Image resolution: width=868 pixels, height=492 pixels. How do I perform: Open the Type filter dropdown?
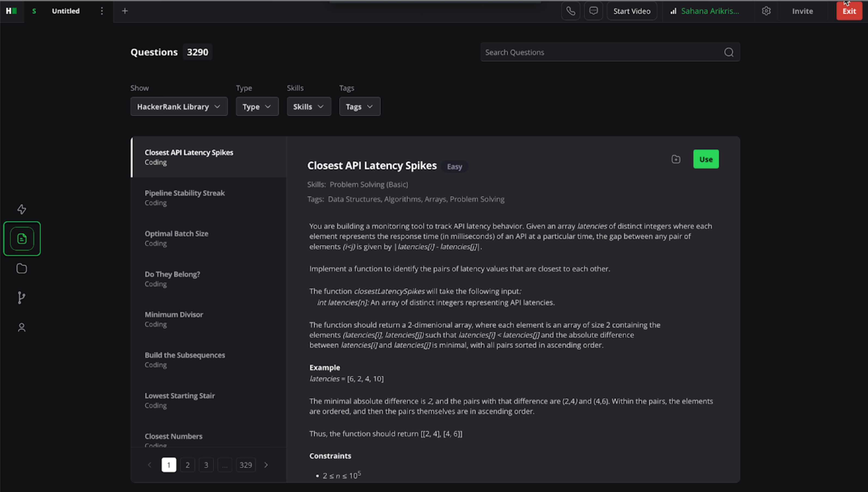pyautogui.click(x=257, y=107)
